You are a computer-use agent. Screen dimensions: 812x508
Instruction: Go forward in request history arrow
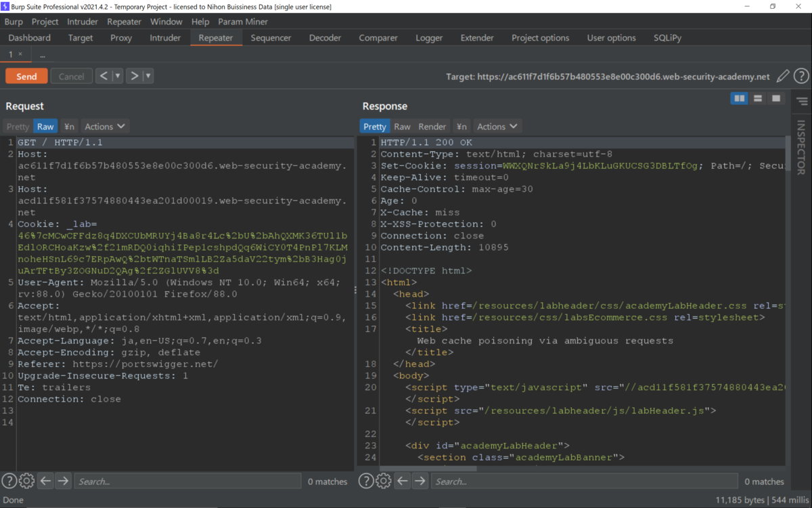[134, 76]
